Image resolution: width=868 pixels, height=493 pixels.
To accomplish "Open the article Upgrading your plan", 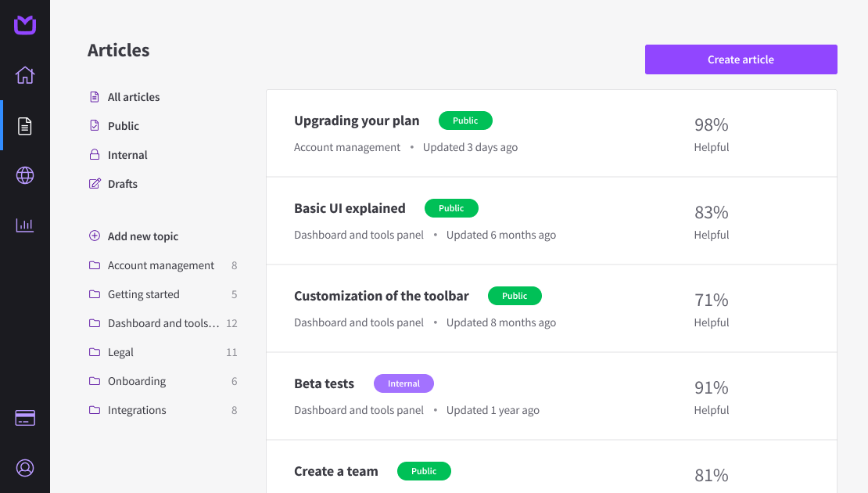I will click(357, 121).
